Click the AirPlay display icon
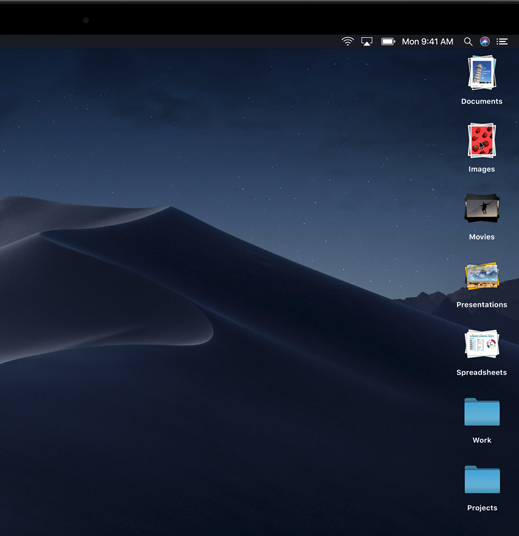 pyautogui.click(x=367, y=42)
